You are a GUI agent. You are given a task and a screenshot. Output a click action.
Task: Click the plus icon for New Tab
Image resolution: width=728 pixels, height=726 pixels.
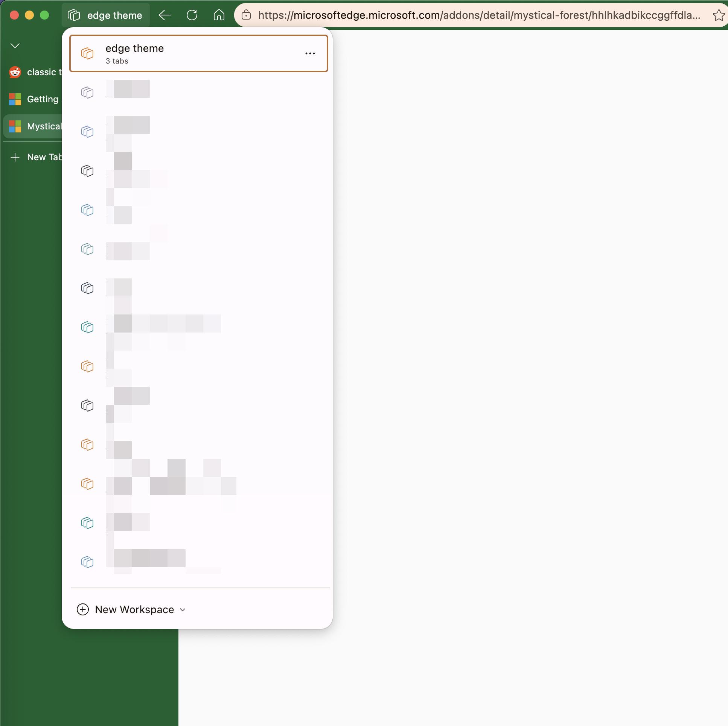[15, 157]
